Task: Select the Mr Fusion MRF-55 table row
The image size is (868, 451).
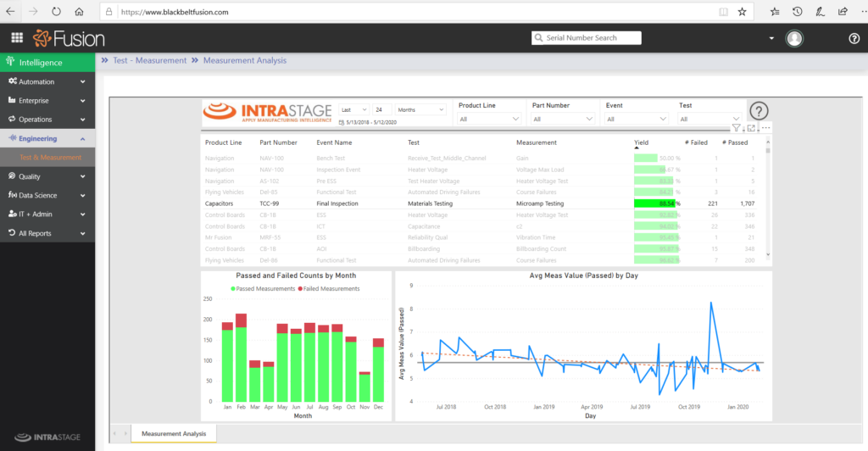Action: (480, 237)
